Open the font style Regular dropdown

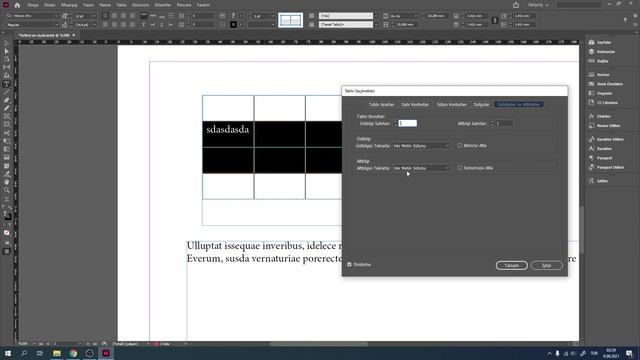point(57,25)
